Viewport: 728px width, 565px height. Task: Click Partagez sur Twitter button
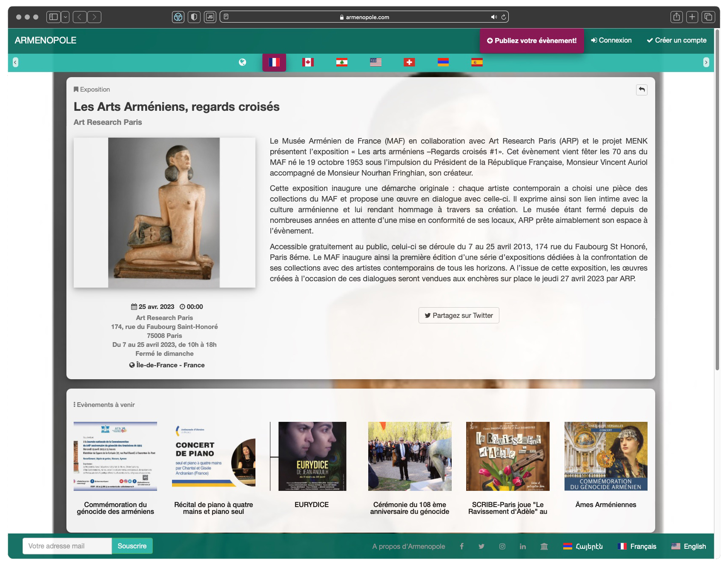click(459, 315)
